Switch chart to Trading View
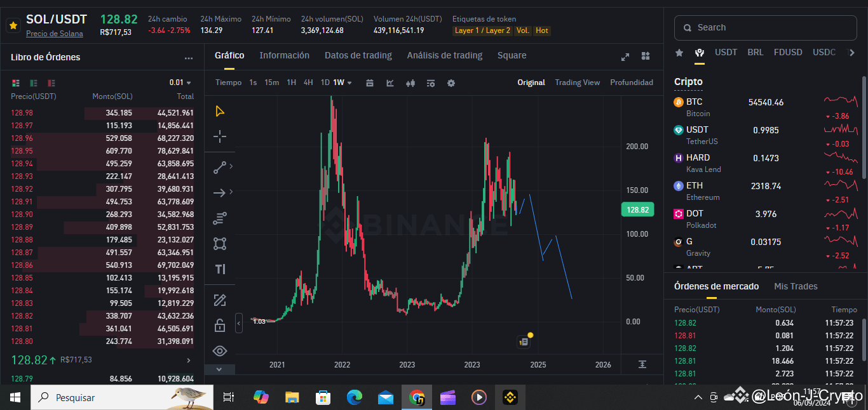The height and width of the screenshot is (410, 868). (x=578, y=83)
